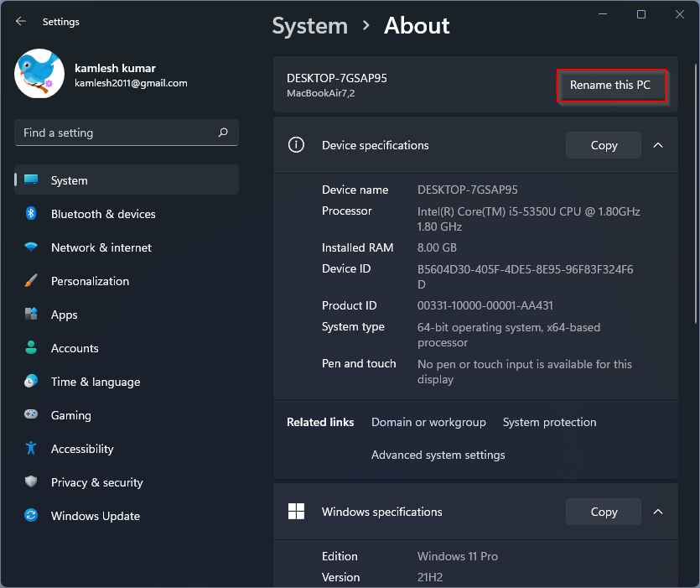Click the Rename this PC button
Image resolution: width=700 pixels, height=588 pixels.
(x=611, y=85)
